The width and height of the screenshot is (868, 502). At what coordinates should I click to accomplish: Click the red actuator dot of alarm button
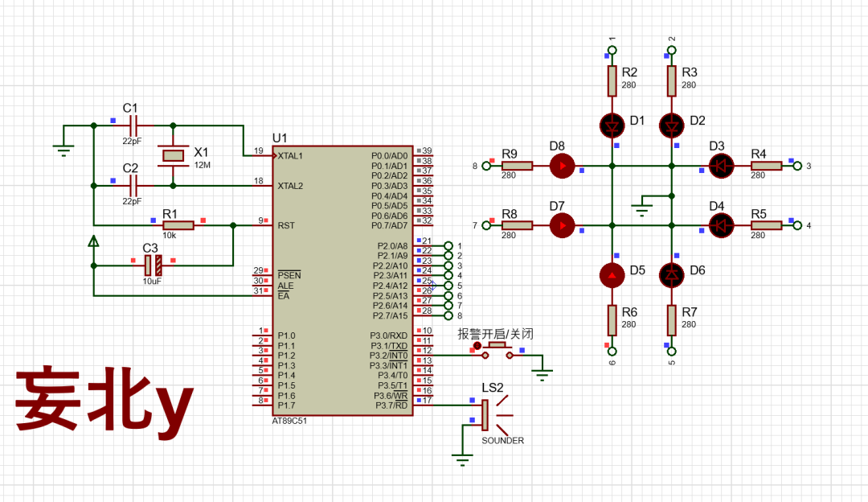477,346
